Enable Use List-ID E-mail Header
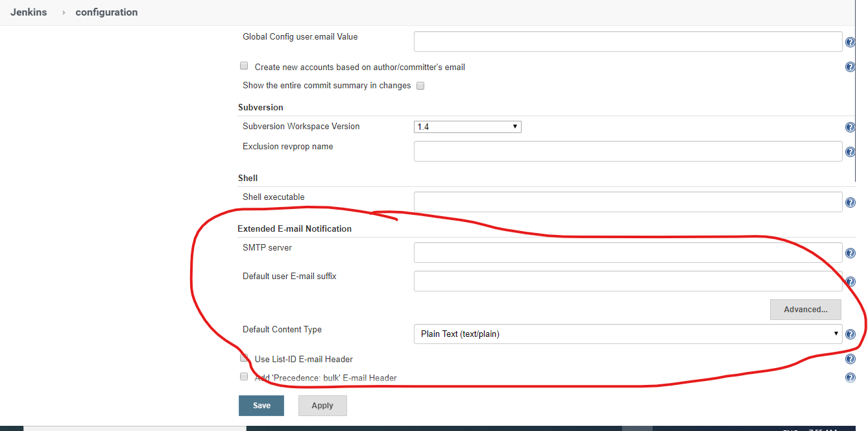The height and width of the screenshot is (431, 868). 244,357
